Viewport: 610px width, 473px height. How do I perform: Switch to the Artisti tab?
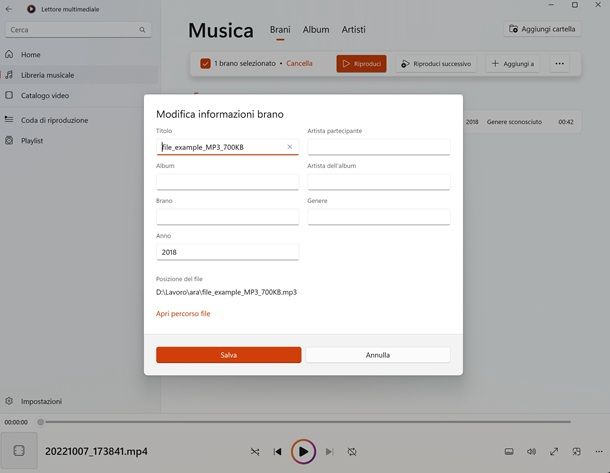coord(353,31)
